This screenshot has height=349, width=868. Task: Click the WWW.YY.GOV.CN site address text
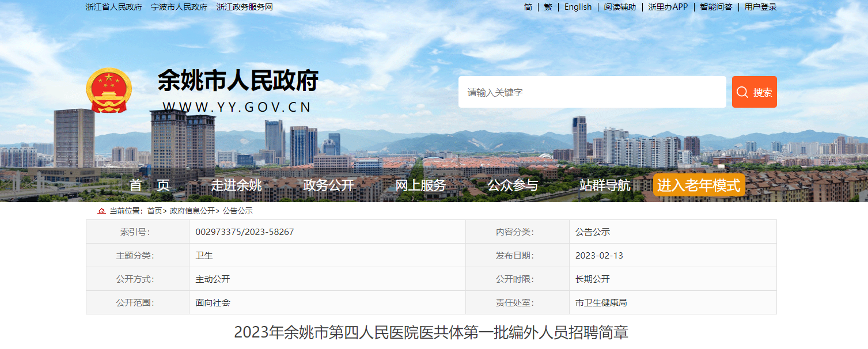[x=237, y=107]
